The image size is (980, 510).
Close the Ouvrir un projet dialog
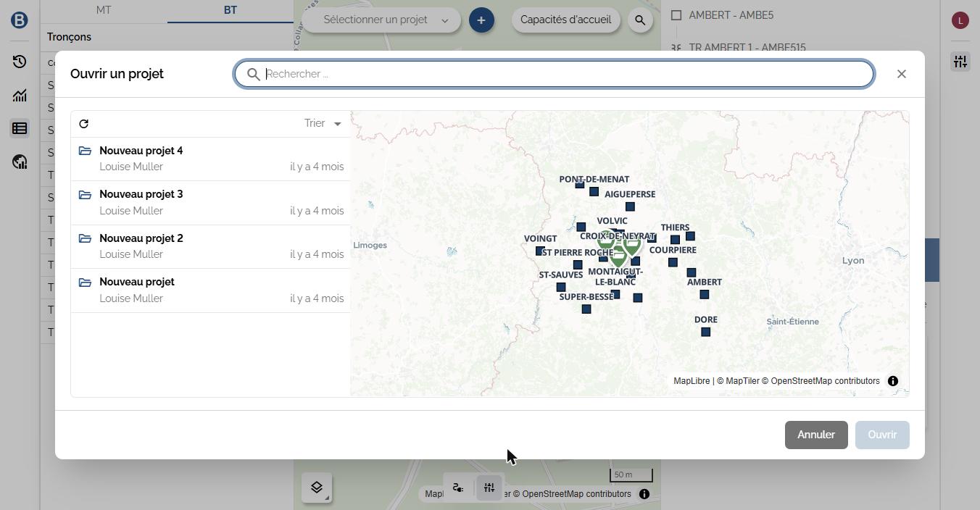[902, 74]
